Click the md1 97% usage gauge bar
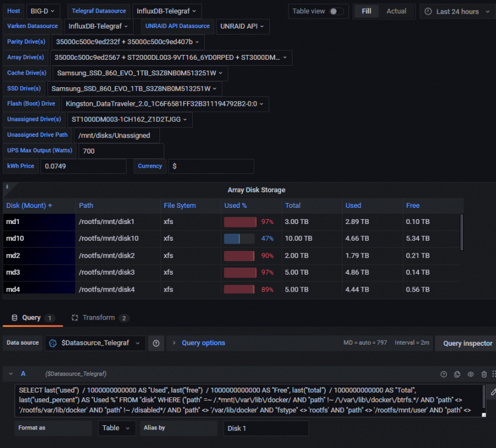Viewport: 496px width, 448px height. (240, 222)
